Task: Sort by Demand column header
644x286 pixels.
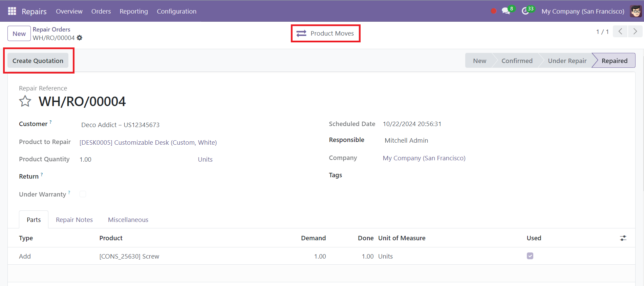Action: coord(313,238)
